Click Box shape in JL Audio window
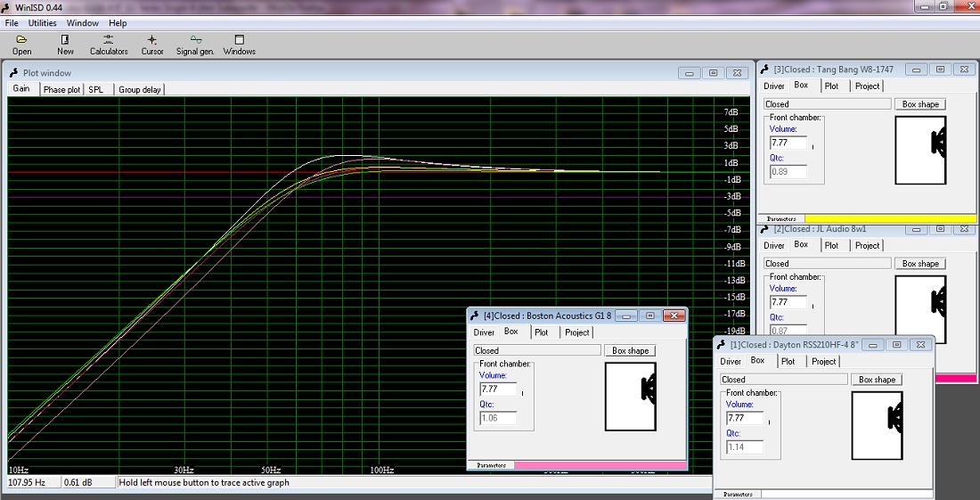Viewport: 980px width, 500px height. [x=920, y=264]
